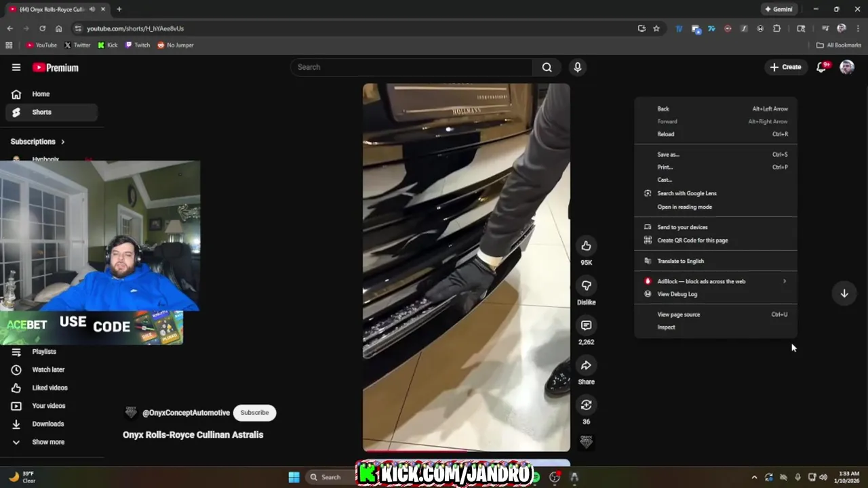Open the No Jumper bookmark
The image size is (868, 488).
(176, 45)
